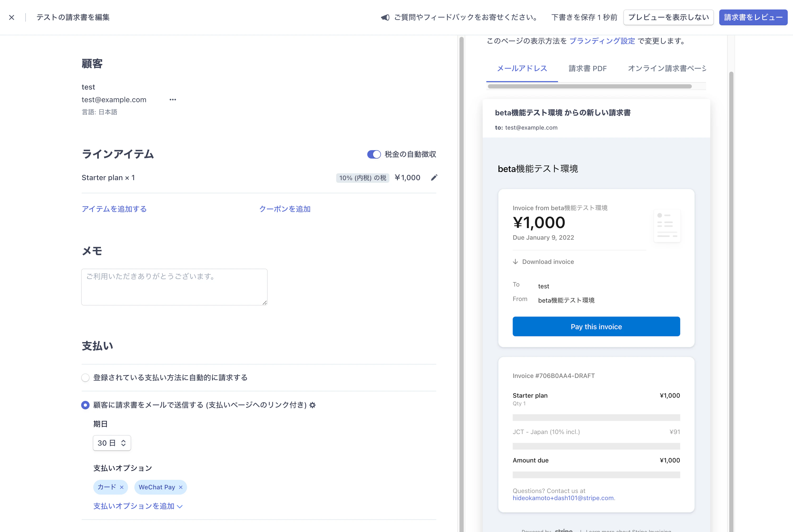Remove the WeChat Pay payment option chip
This screenshot has height=532, width=793.
[x=180, y=487]
